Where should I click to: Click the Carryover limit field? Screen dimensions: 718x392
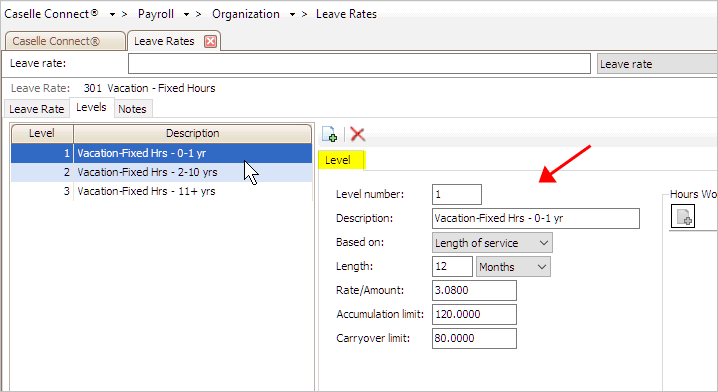pyautogui.click(x=474, y=338)
